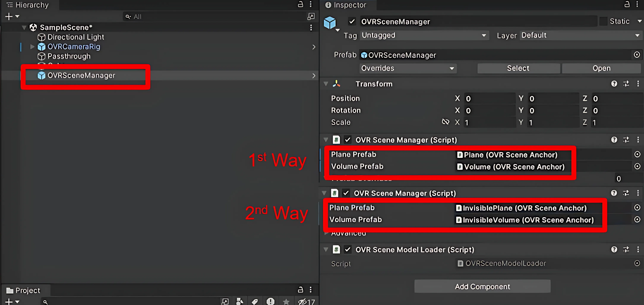Open object picker for the Script field
This screenshot has width=644, height=305.
tap(637, 263)
